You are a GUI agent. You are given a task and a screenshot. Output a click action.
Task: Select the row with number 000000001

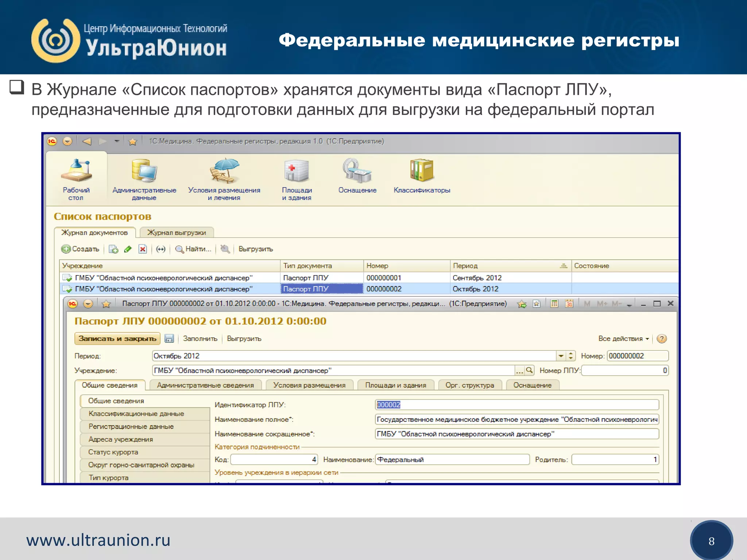coord(368,278)
